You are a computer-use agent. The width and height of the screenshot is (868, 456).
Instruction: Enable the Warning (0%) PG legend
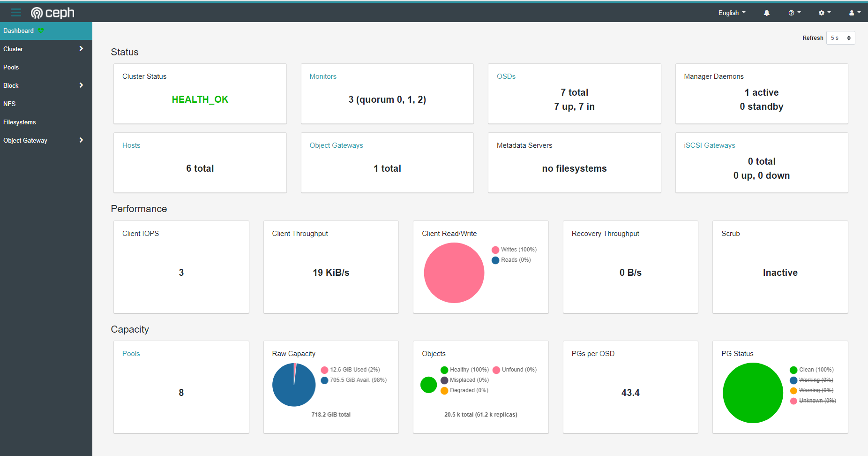[x=812, y=390]
